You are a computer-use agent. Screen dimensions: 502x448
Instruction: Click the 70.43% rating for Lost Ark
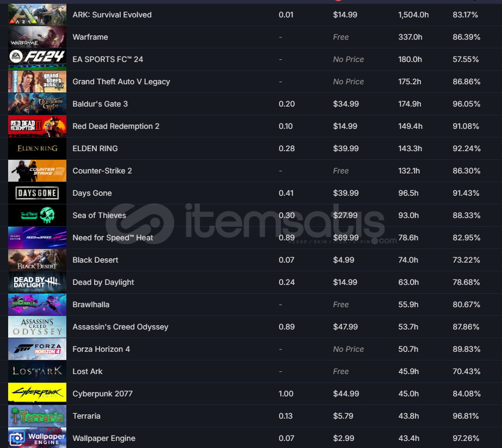[x=466, y=371]
